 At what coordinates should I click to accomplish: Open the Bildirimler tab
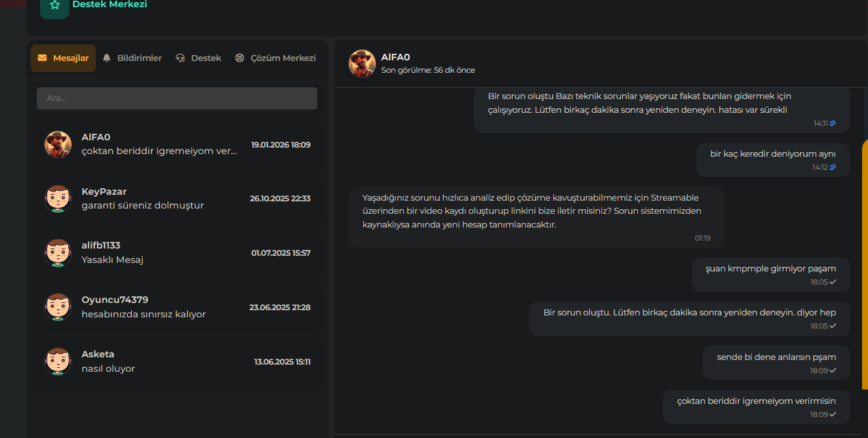point(132,58)
